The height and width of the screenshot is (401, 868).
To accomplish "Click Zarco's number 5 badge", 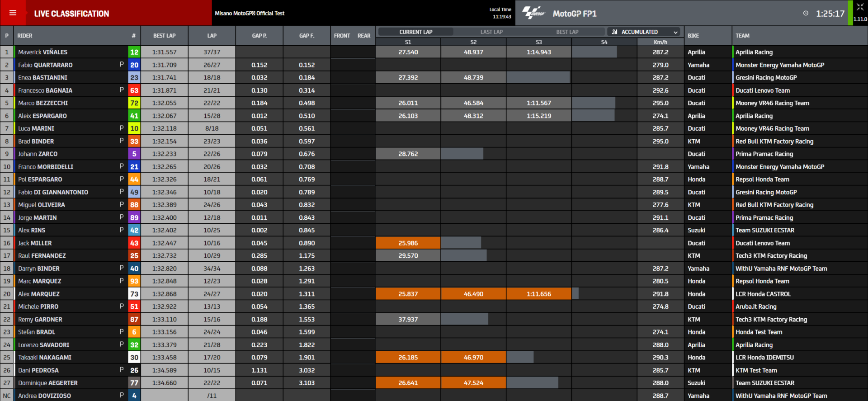I will pos(134,154).
